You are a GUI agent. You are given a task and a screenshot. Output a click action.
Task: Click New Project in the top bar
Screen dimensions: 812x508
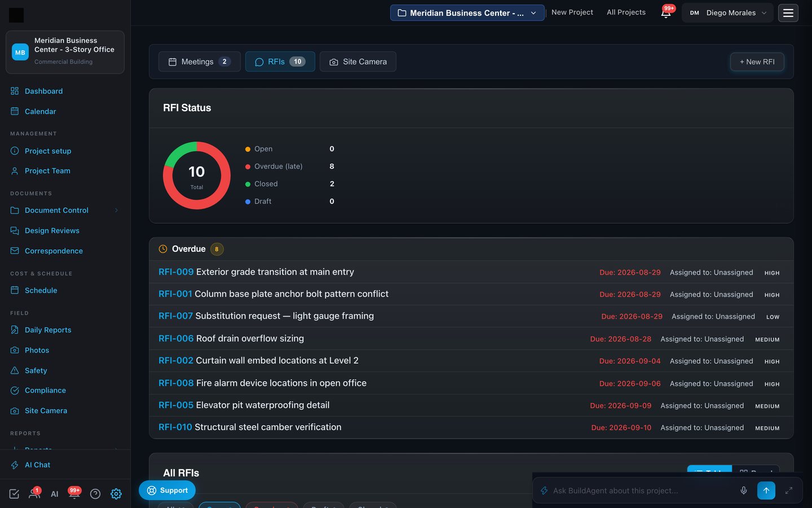572,12
